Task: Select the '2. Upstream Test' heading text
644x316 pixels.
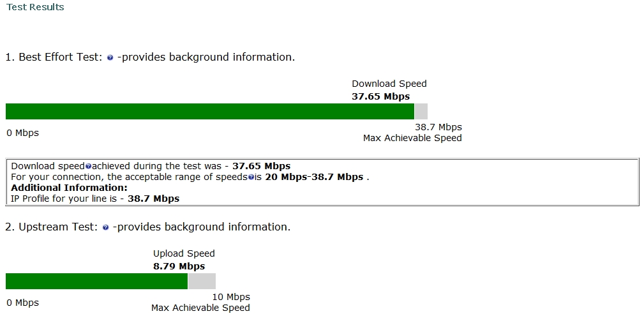Action: [51, 227]
